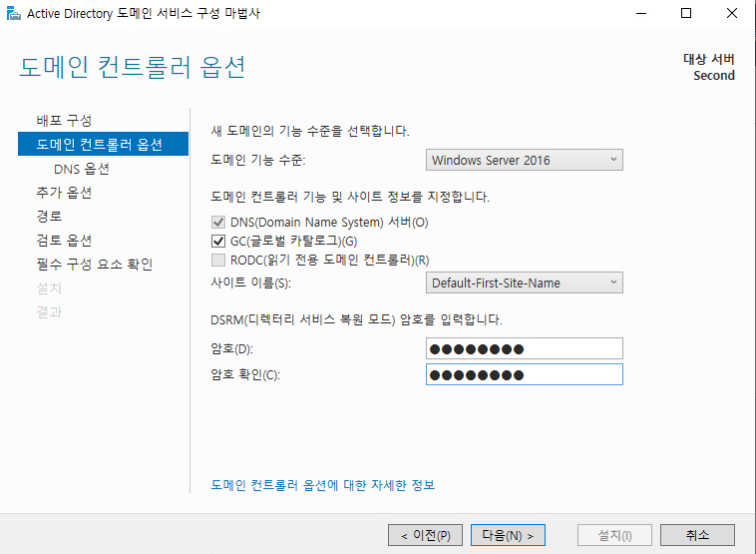The width and height of the screenshot is (756, 554).
Task: Click the disabled 설치(I) button
Action: (x=614, y=535)
